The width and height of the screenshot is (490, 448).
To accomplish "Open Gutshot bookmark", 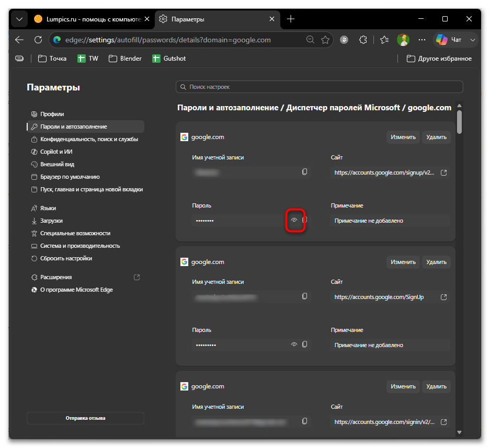I will pos(169,59).
